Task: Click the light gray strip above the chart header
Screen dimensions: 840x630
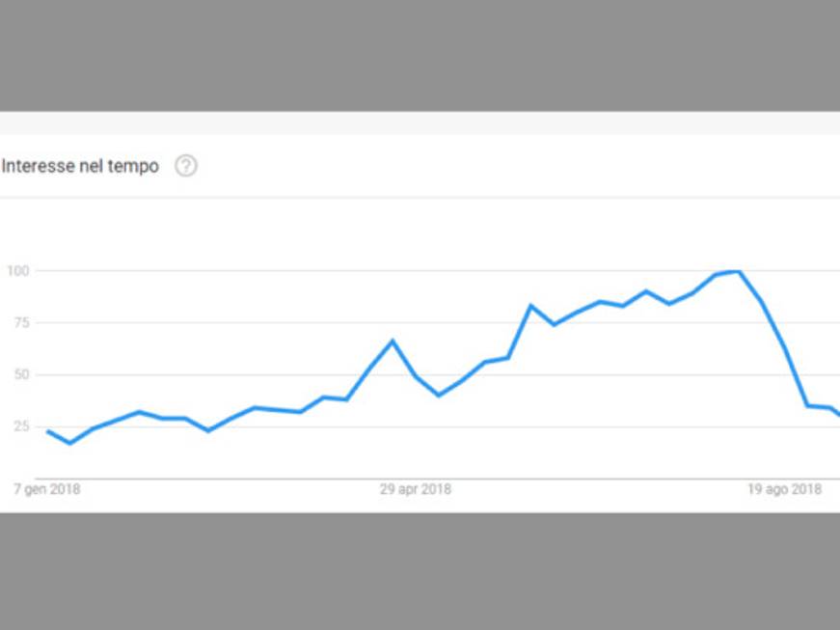Action: 420,123
